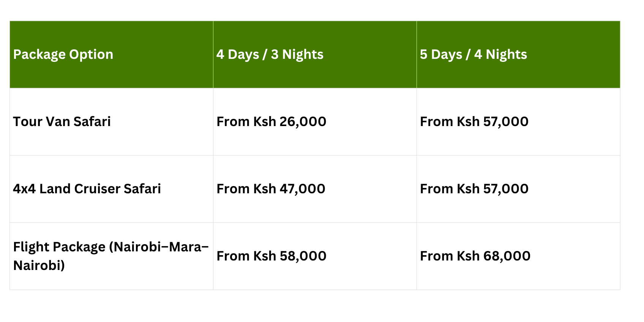Select the "From Ksh 47,000" price cell
The image size is (644, 322).
click(271, 189)
